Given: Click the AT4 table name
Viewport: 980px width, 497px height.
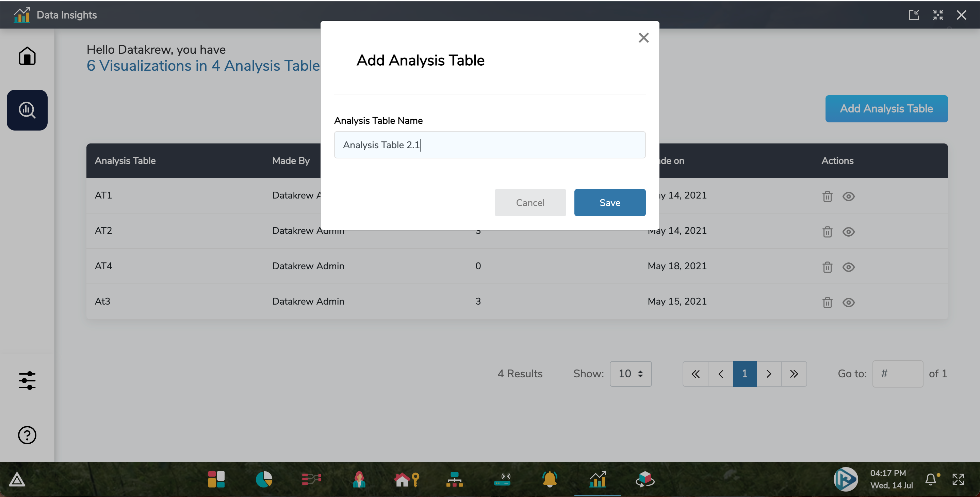Looking at the screenshot, I should coord(103,266).
